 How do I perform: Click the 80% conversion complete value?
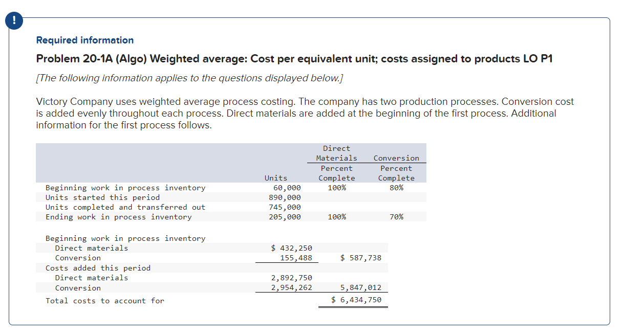click(x=396, y=188)
